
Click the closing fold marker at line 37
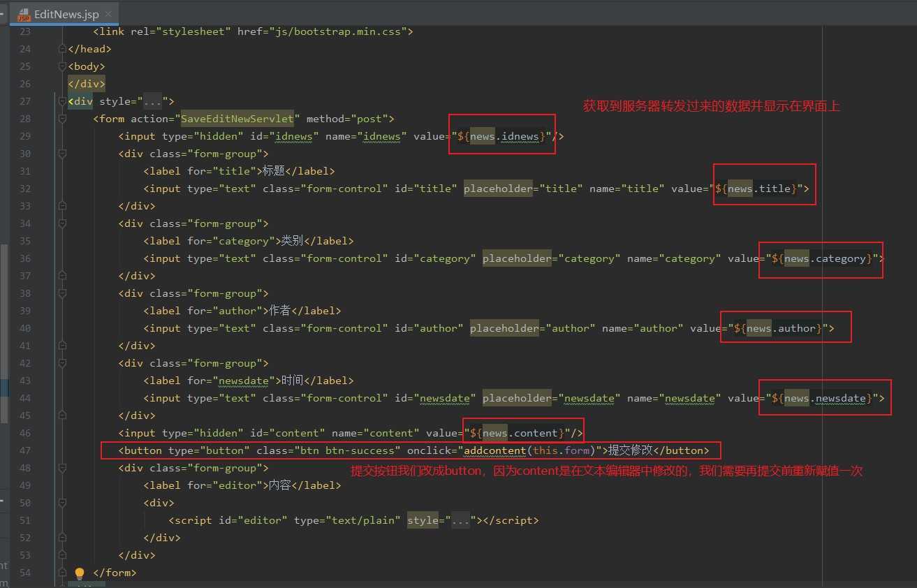point(62,276)
